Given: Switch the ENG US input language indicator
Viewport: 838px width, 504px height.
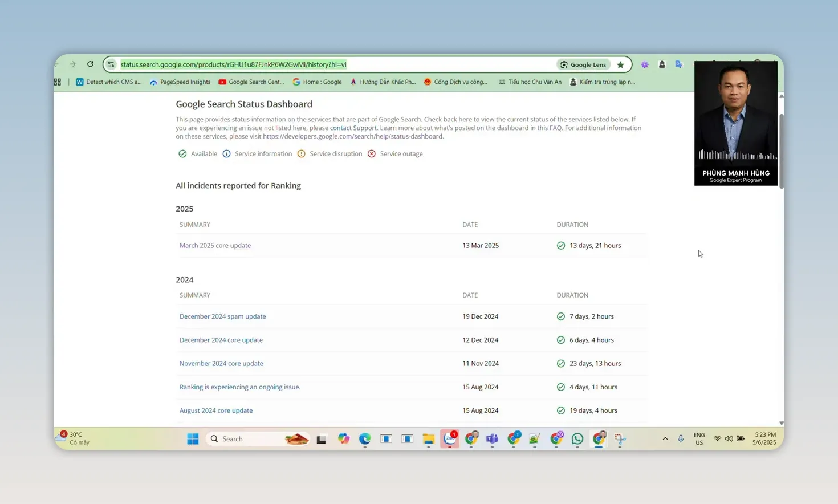Looking at the screenshot, I should tap(699, 439).
